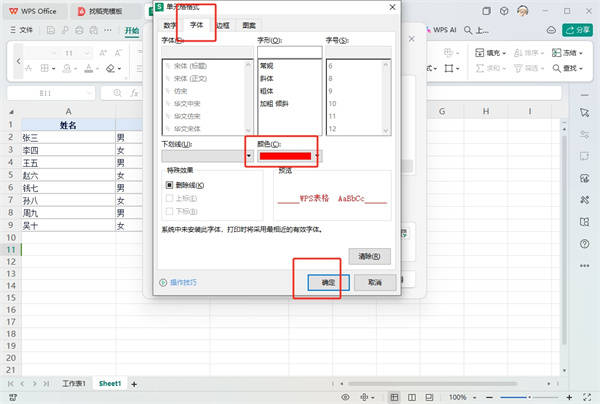Switch to the 数字 tab
Screen dimensions: 600x404
[170, 24]
